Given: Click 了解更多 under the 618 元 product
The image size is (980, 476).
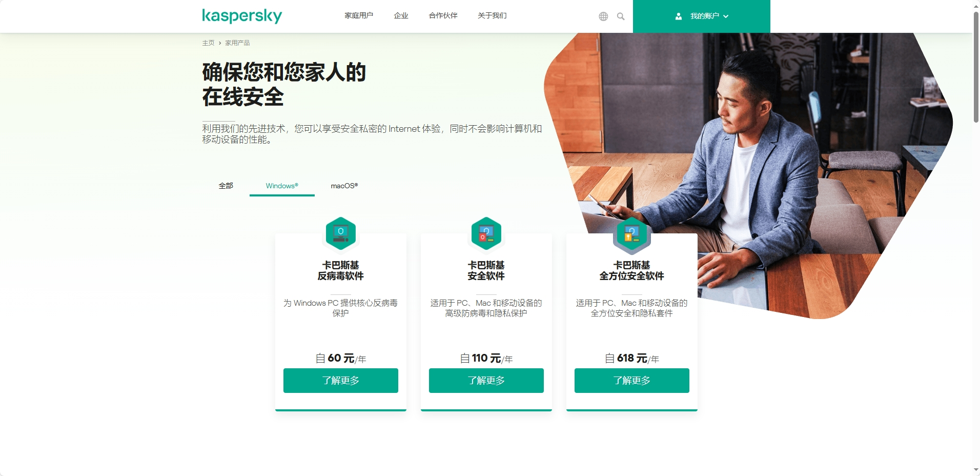Looking at the screenshot, I should tap(632, 381).
